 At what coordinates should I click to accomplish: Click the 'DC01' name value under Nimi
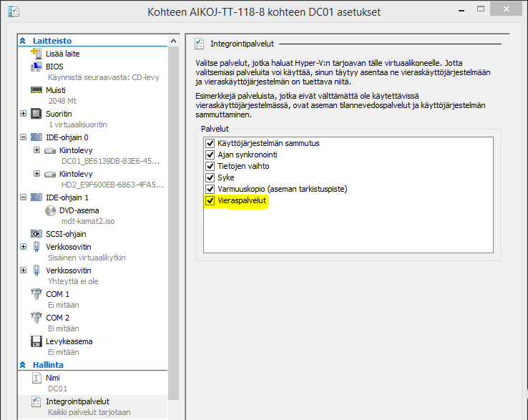pos(57,389)
